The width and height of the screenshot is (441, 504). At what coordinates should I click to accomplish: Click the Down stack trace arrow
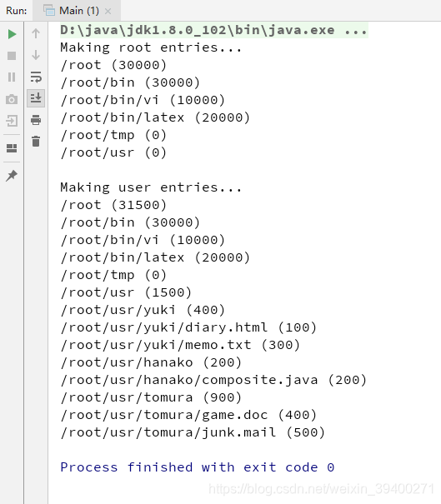coord(36,55)
